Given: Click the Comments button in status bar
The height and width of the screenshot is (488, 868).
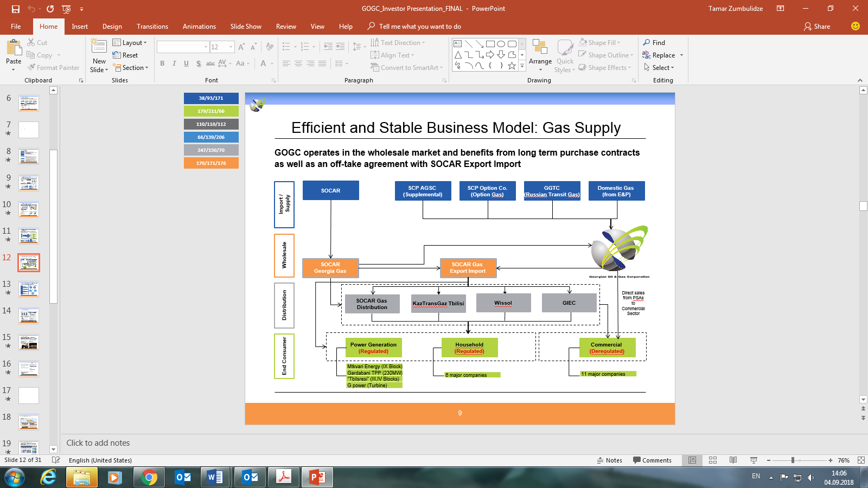Looking at the screenshot, I should coord(652,460).
